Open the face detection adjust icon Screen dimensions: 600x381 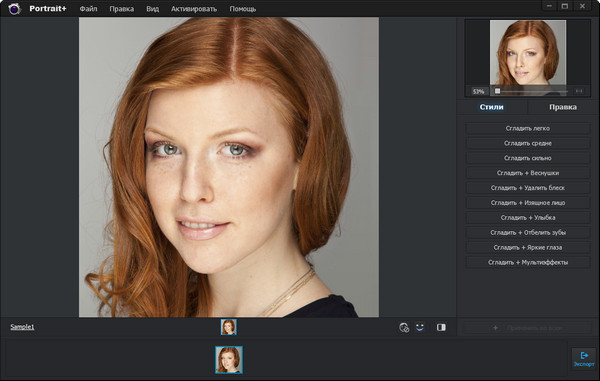404,327
